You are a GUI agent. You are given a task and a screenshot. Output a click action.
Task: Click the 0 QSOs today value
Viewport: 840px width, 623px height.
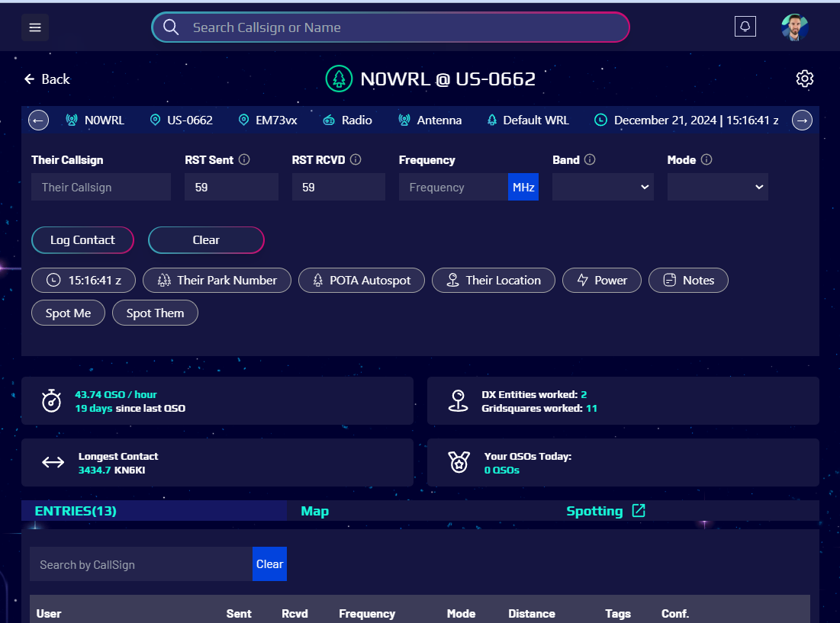501,470
